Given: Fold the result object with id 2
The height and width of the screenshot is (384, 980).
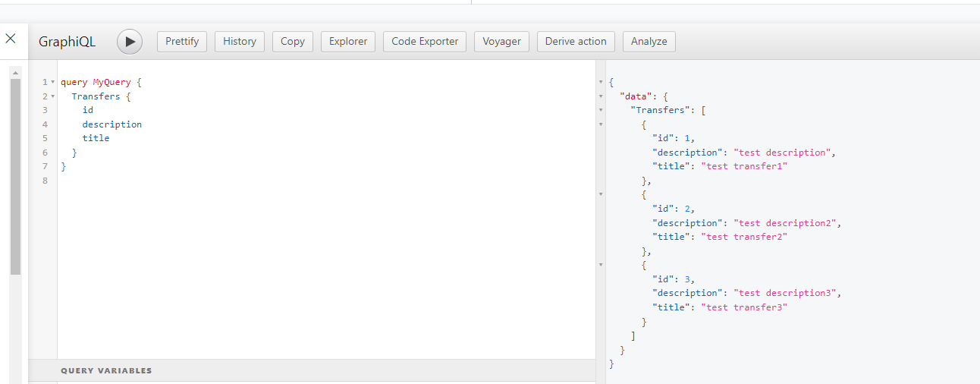Looking at the screenshot, I should click(x=601, y=194).
